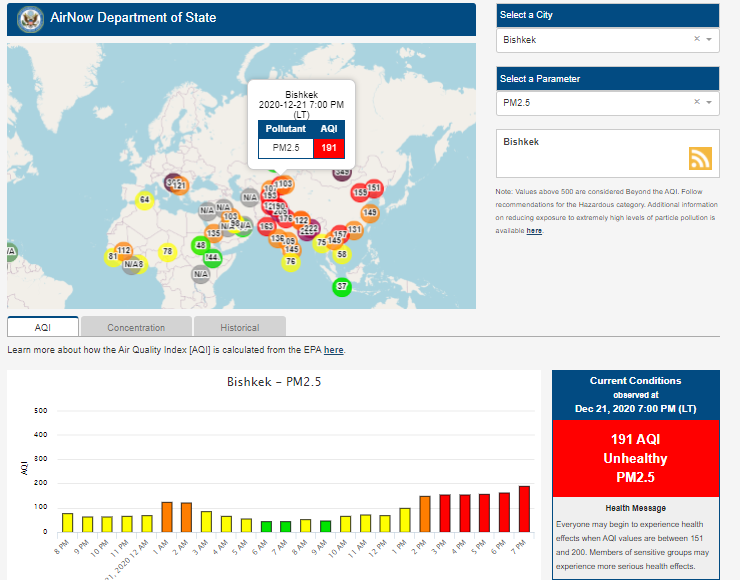Screen dimensions: 740x580
Task: Select the yellow 64 AQI map marker
Action: click(x=144, y=200)
